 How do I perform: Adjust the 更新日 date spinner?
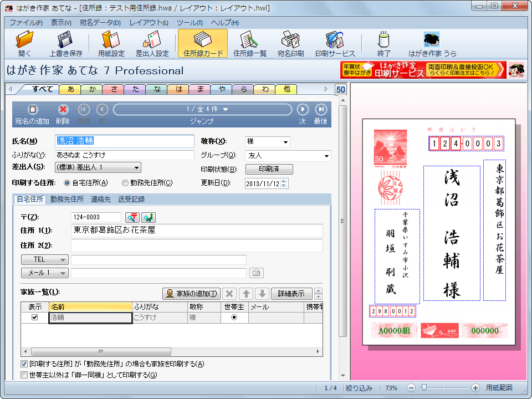pyautogui.click(x=284, y=183)
